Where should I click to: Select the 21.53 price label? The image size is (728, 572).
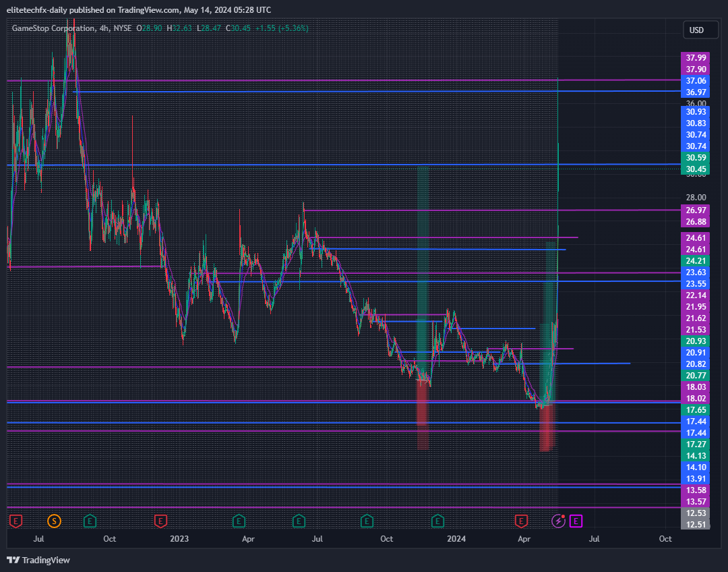696,329
